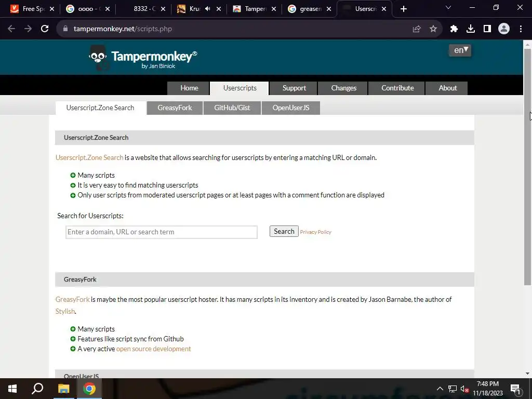The image size is (532, 399).
Task: Click 'Features like script sync from Github'
Action: pos(130,339)
